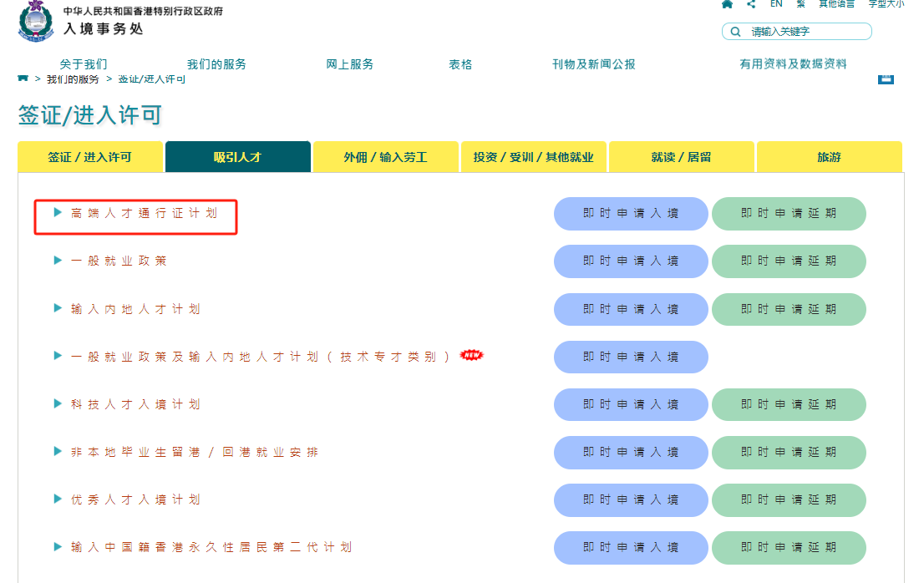Screen dimensions: 924x583
Task: Click the print icon below the menu
Action: coord(886,79)
